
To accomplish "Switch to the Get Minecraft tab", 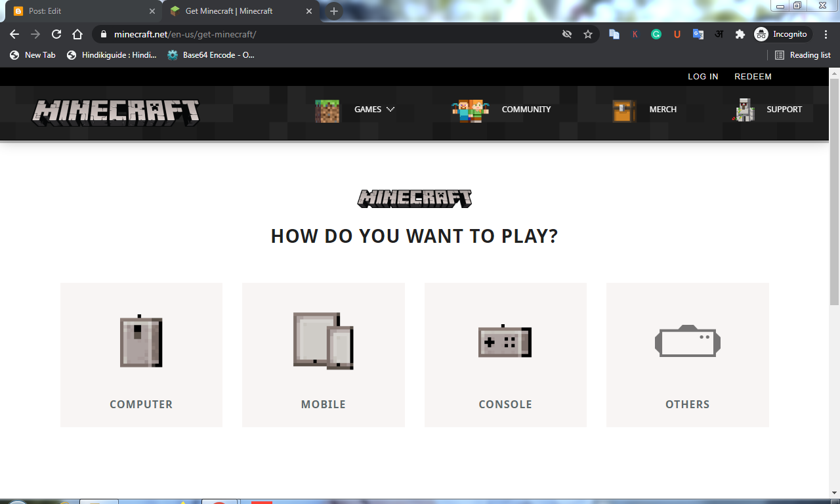I will point(241,11).
